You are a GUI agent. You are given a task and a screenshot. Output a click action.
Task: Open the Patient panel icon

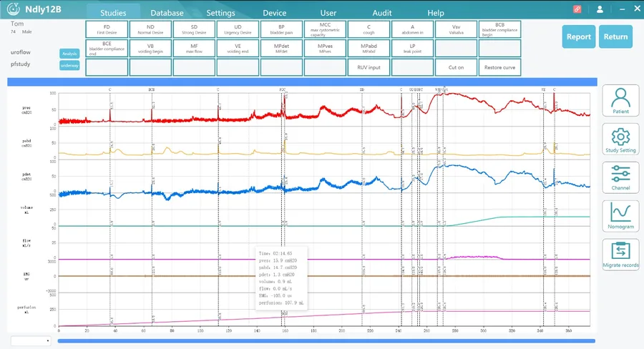coord(620,101)
